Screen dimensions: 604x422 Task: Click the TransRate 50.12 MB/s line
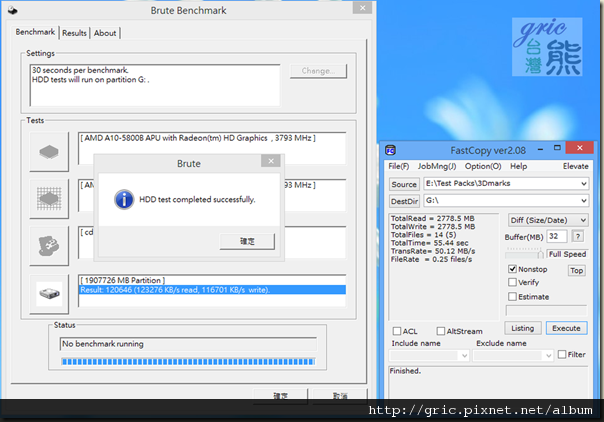tap(433, 251)
